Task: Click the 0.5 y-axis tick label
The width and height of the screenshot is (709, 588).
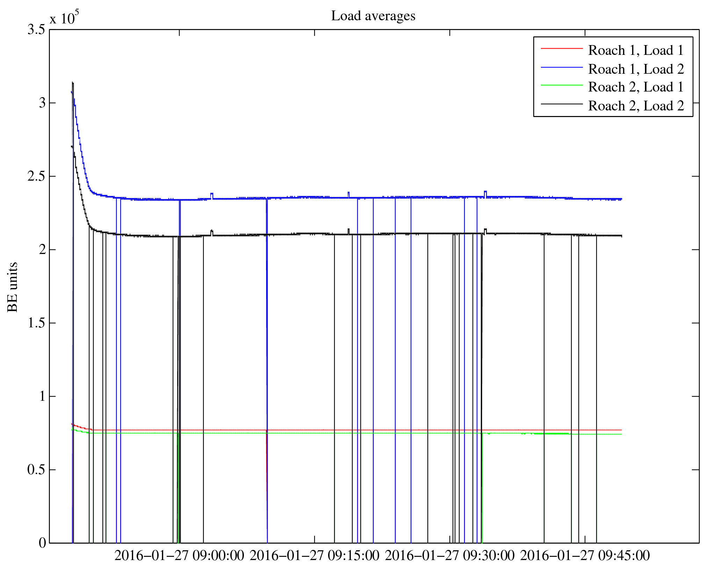Action: pyautogui.click(x=36, y=470)
